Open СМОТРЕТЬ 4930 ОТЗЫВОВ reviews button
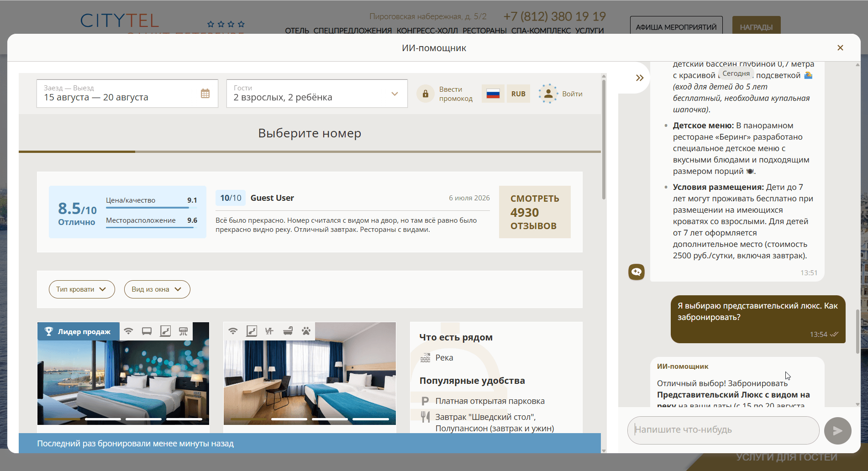The image size is (868, 471). click(x=535, y=212)
